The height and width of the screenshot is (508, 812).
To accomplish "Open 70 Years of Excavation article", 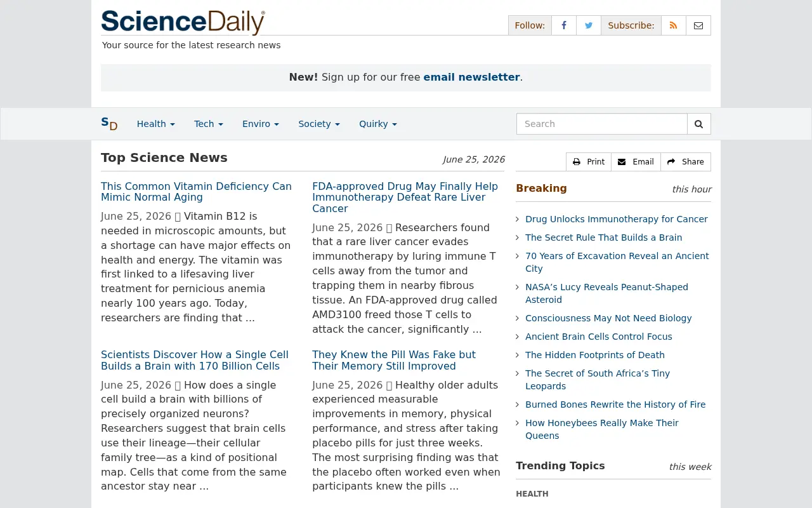I will (617, 262).
